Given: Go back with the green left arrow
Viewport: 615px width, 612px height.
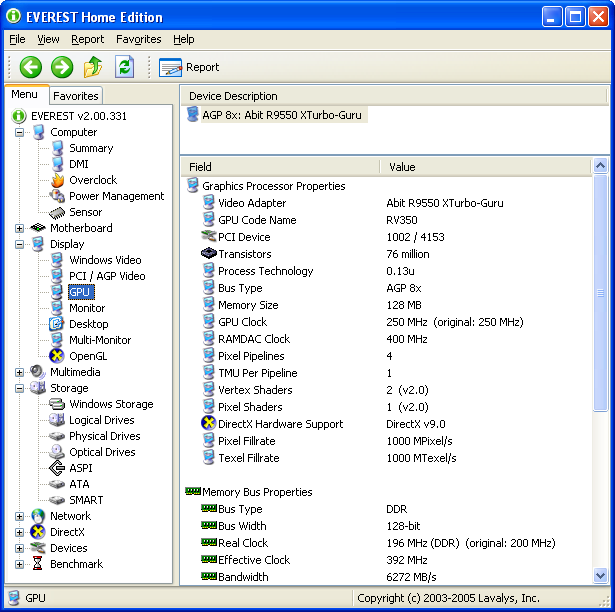Looking at the screenshot, I should tap(31, 67).
